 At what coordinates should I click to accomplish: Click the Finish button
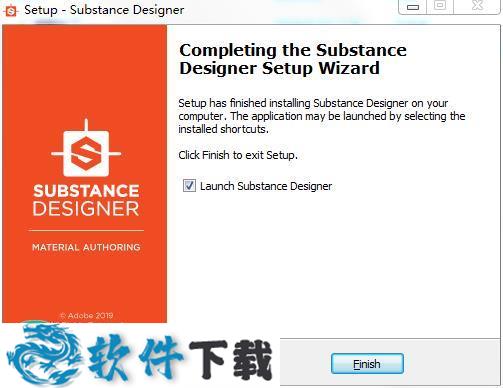point(367,364)
